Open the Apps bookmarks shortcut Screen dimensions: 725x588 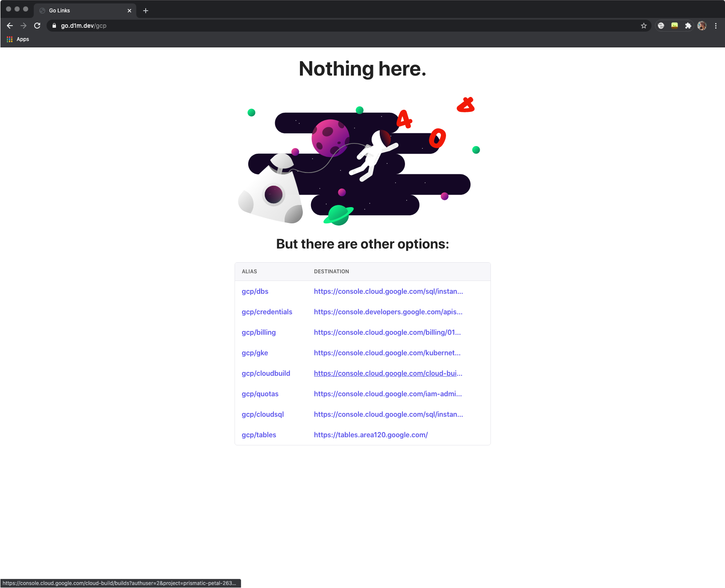(x=18, y=39)
